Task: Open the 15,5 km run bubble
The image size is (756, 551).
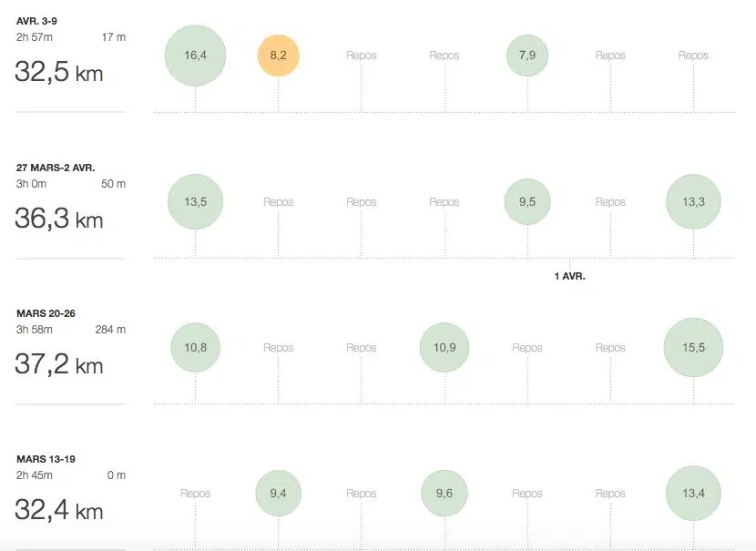Action: 693,348
